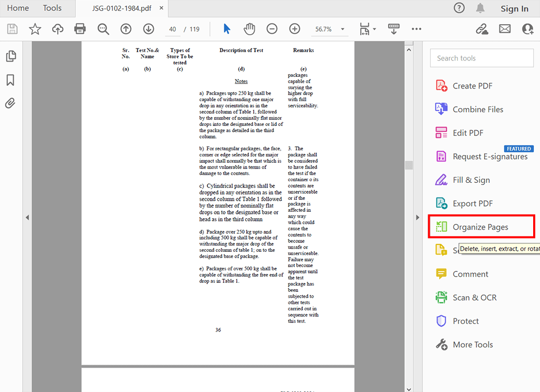Image resolution: width=540 pixels, height=392 pixels.
Task: Open the Attachments paperclip panel
Action: pos(10,103)
